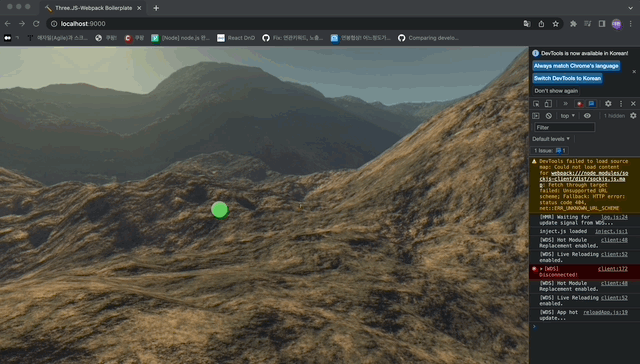Close the Three.JS-Webpack Boilerplate tab
This screenshot has width=640, height=364.
click(x=139, y=8)
